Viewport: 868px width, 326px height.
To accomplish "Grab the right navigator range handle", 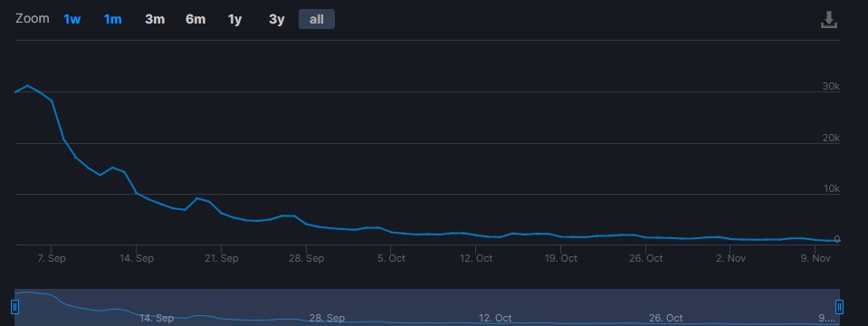I will click(x=839, y=307).
